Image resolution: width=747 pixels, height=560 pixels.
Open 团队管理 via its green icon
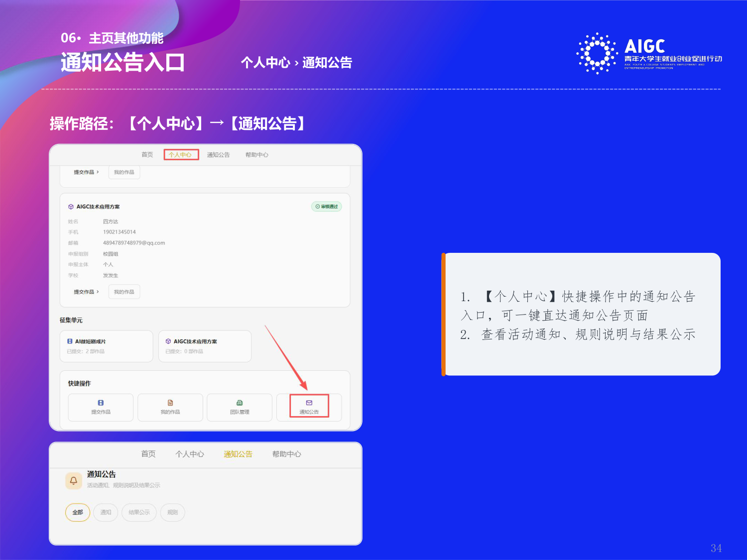[240, 403]
